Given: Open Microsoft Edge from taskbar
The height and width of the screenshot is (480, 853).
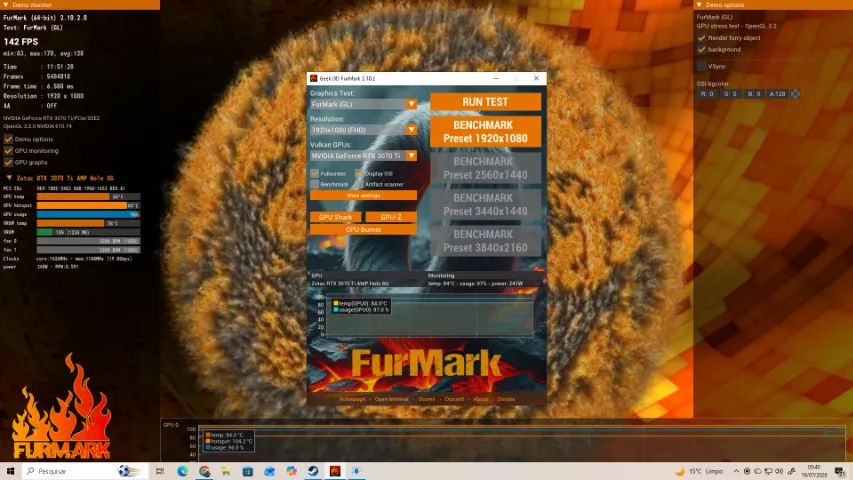Looking at the screenshot, I should 182,471.
